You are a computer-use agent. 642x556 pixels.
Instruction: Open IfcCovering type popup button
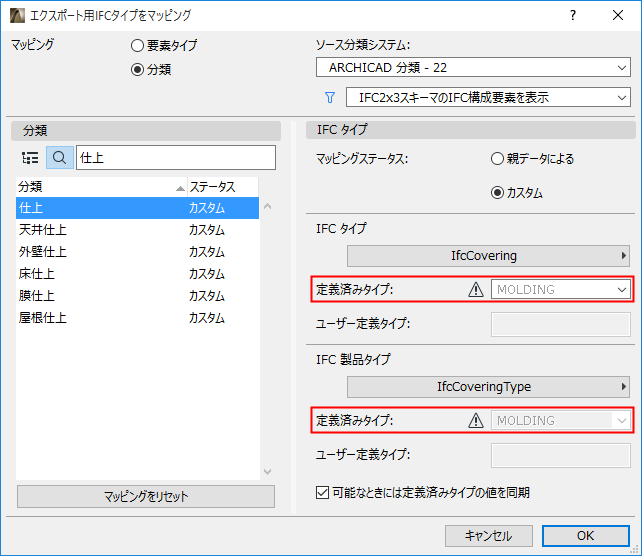(x=488, y=256)
